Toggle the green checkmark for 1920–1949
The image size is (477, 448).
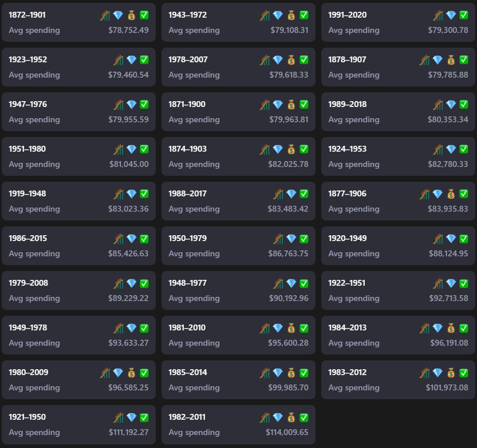pyautogui.click(x=463, y=239)
